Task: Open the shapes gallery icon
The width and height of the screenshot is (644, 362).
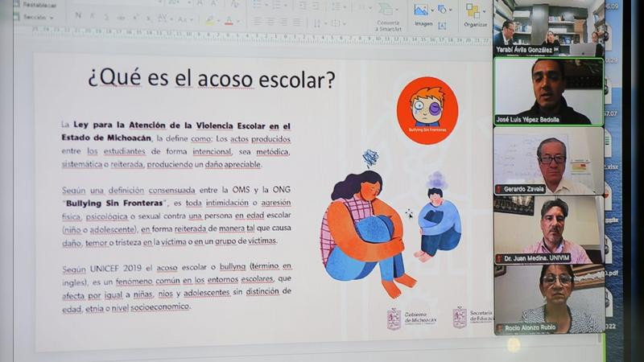Action: click(443, 9)
